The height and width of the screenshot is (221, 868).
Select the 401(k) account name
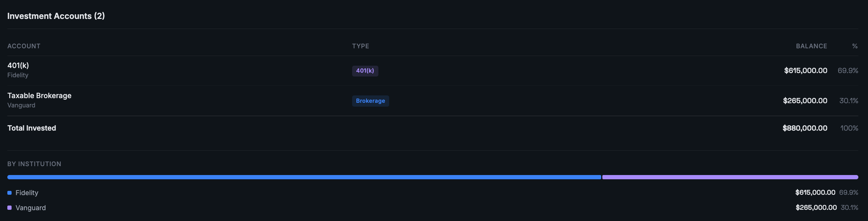pyautogui.click(x=18, y=65)
